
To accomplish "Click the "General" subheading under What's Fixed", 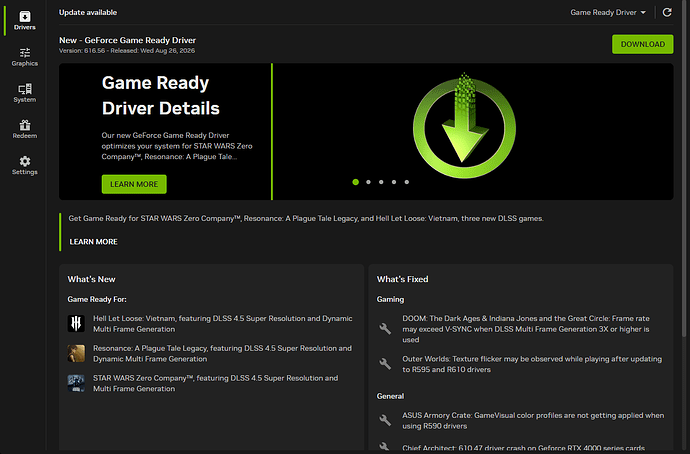I will 390,396.
